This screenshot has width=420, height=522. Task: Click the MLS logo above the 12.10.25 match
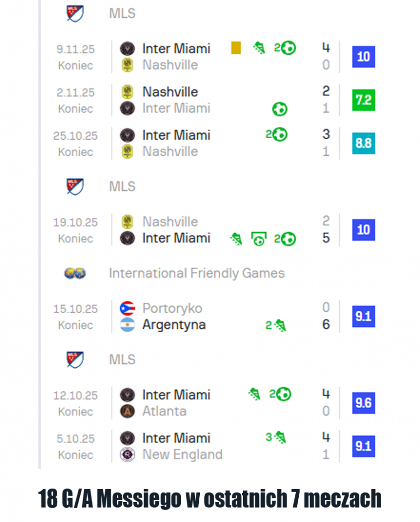click(75, 359)
